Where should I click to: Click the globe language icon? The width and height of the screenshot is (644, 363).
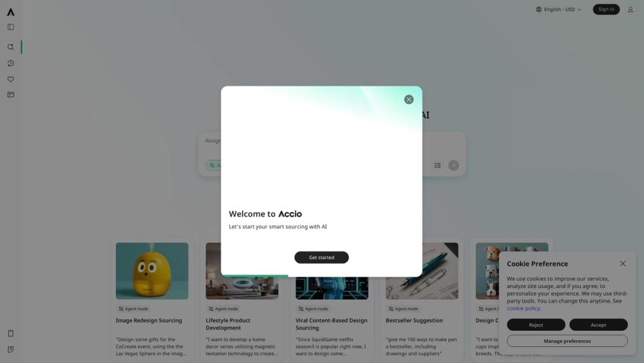[x=538, y=10]
